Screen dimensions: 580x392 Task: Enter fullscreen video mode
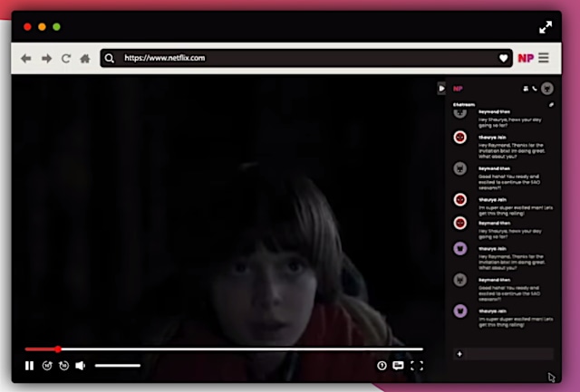(x=417, y=366)
